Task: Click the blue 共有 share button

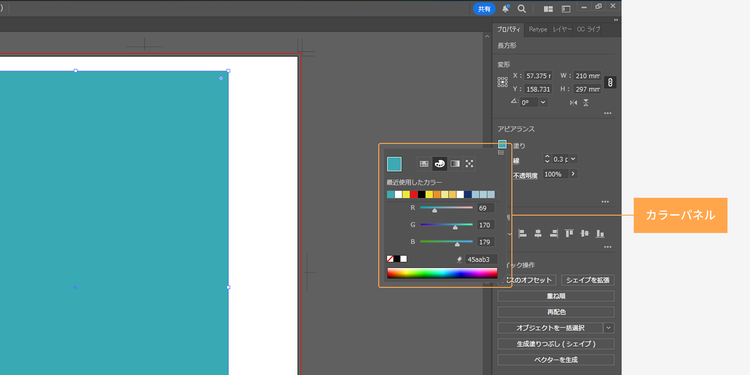Action: tap(484, 9)
